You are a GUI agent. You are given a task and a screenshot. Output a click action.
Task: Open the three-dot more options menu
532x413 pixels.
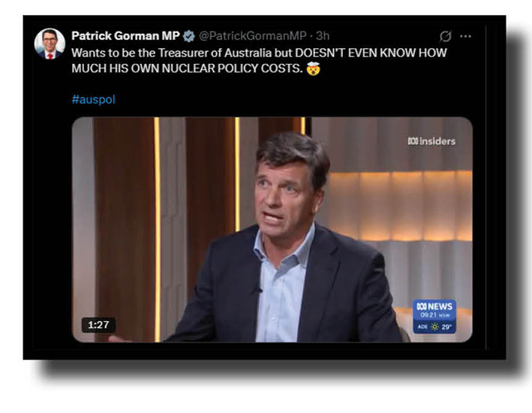point(465,36)
